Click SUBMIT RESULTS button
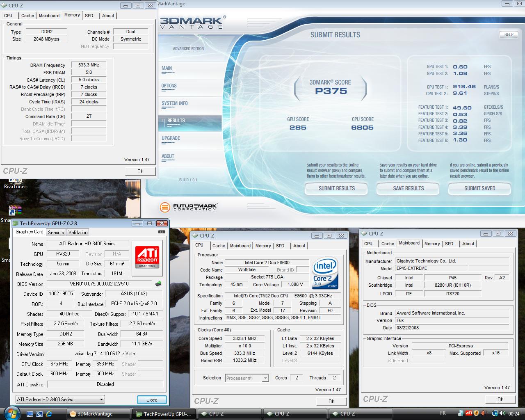Image resolution: width=525 pixels, height=420 pixels. pos(337,188)
